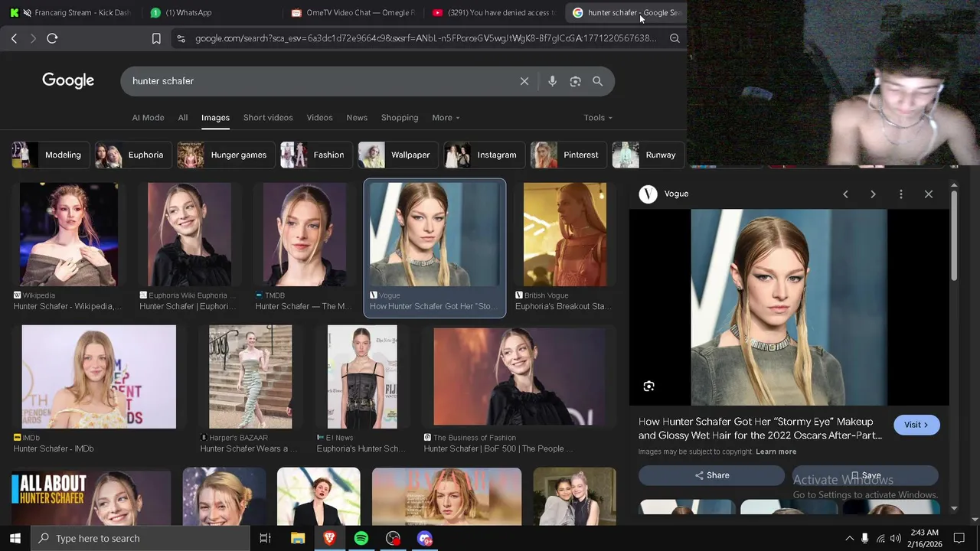Filter images by Runway chip
Viewport: 980px width, 551px height.
(x=648, y=155)
